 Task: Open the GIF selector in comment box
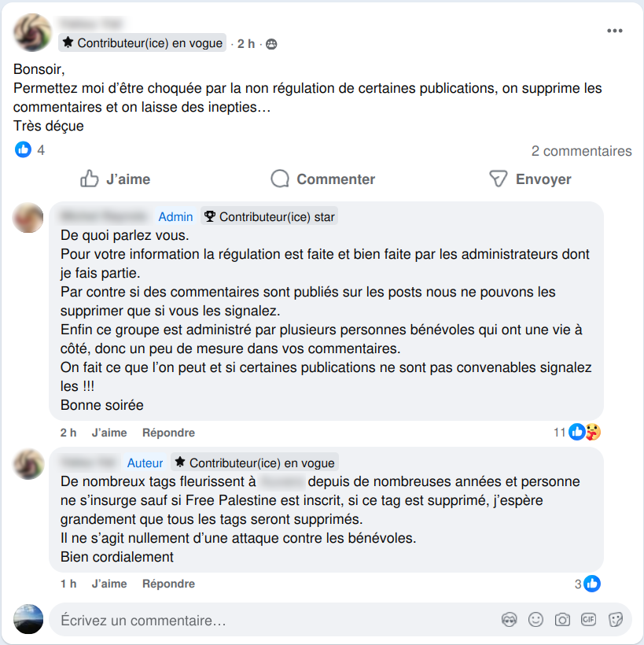(x=588, y=619)
